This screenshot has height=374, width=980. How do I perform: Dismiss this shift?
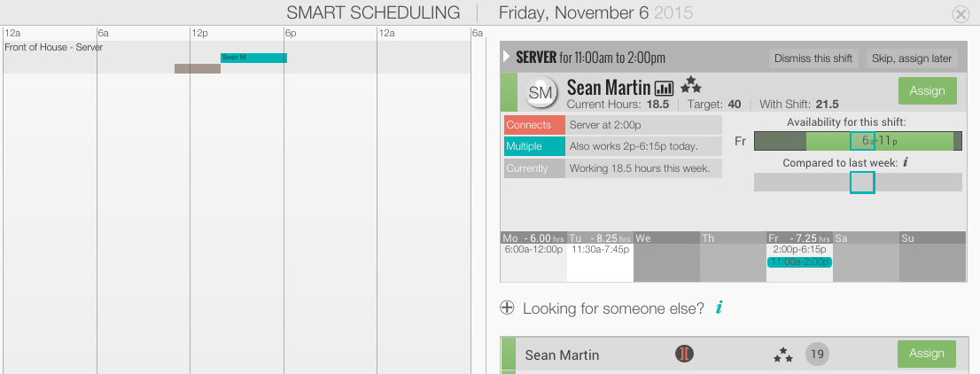813,58
